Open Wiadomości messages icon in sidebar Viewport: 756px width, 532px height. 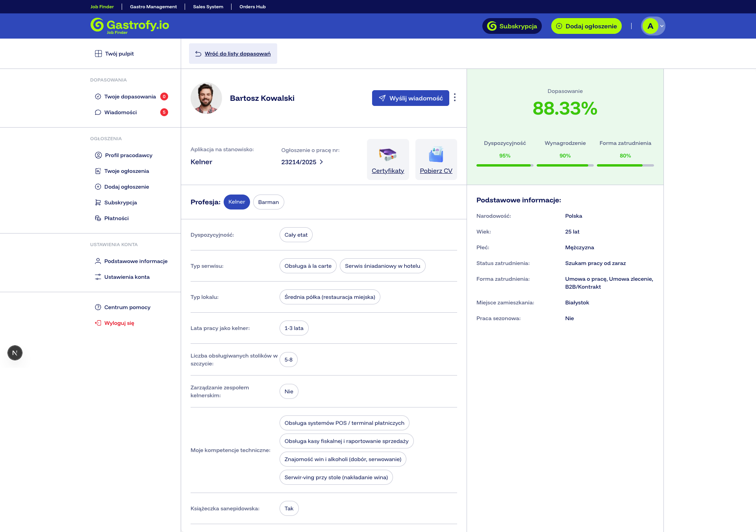(x=98, y=112)
